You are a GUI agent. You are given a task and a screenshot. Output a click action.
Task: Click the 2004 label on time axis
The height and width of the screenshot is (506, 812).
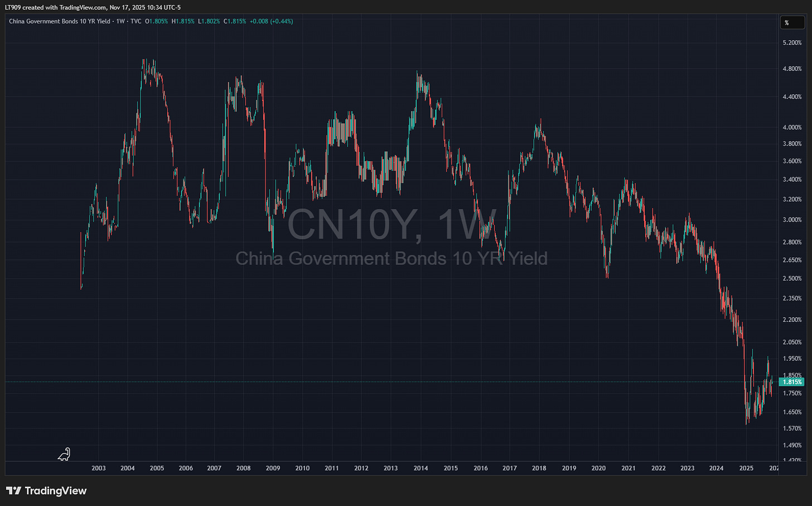point(127,468)
